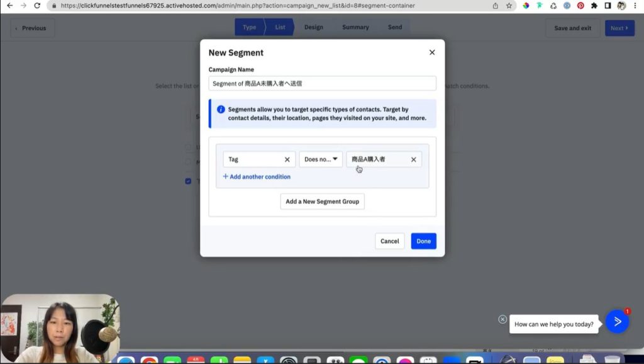This screenshot has height=364, width=644.
Task: Remove the 商品A購入者 tag value
Action: click(x=413, y=160)
